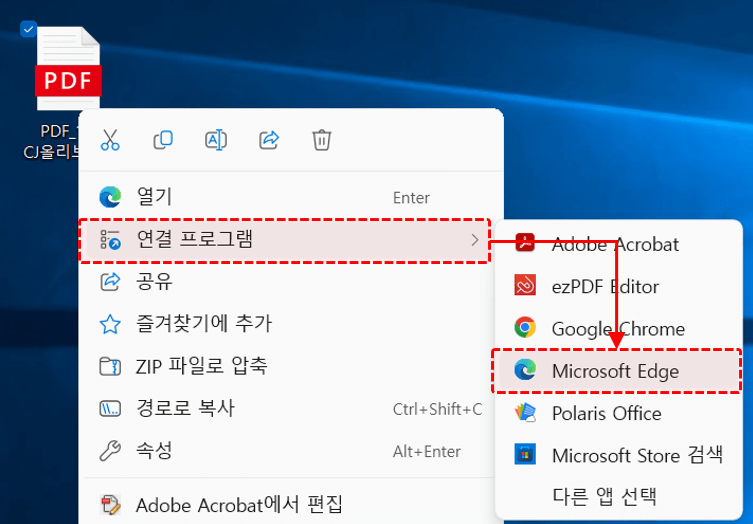Expand the chevron next to 연결 프로그램

[x=474, y=240]
